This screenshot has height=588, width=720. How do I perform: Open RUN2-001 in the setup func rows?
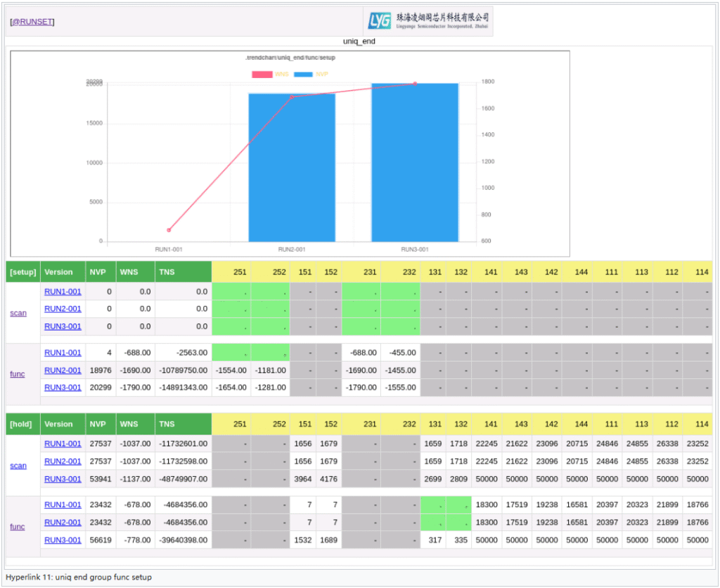coord(63,370)
